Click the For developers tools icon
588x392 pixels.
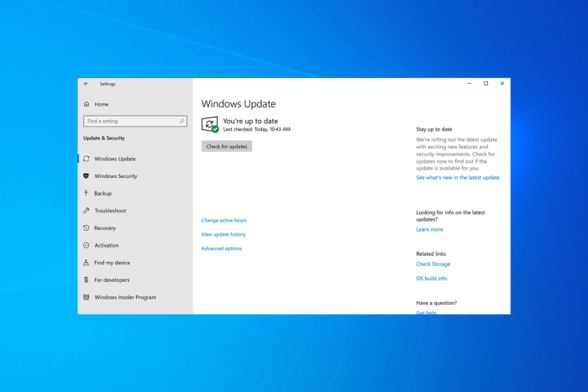pos(87,280)
